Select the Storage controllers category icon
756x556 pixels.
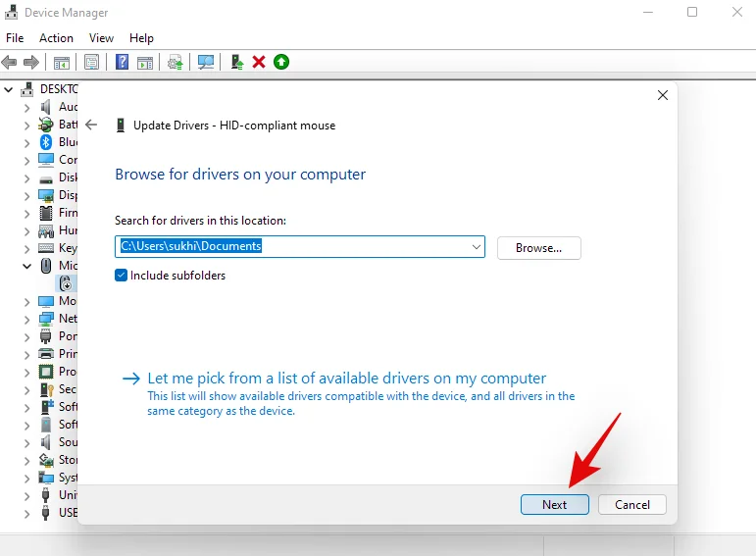(x=46, y=460)
